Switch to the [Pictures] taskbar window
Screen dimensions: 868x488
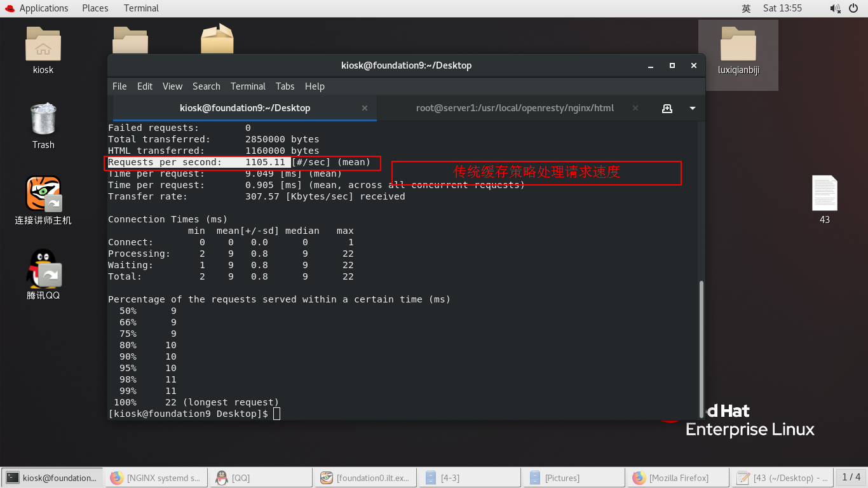573,478
